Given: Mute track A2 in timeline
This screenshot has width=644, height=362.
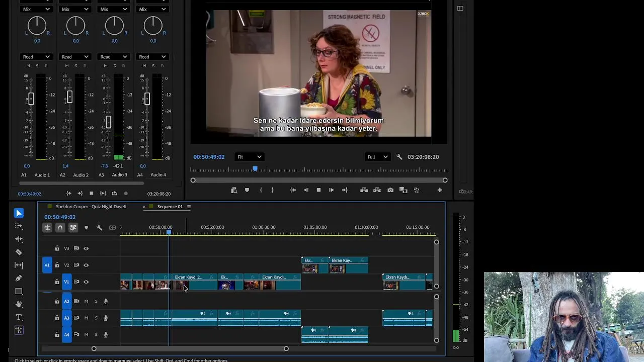Looking at the screenshot, I should pos(86,301).
